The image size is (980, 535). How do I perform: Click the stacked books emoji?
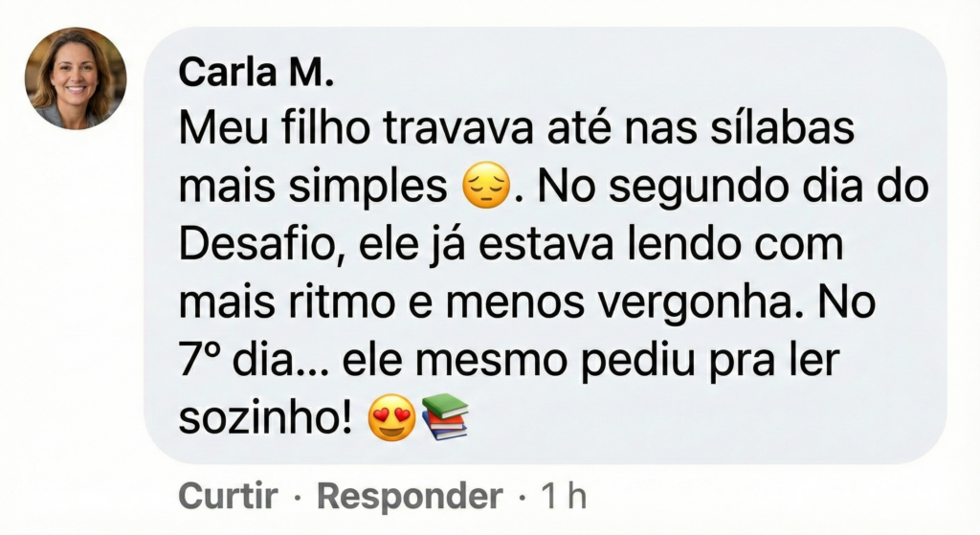pyautogui.click(x=445, y=416)
